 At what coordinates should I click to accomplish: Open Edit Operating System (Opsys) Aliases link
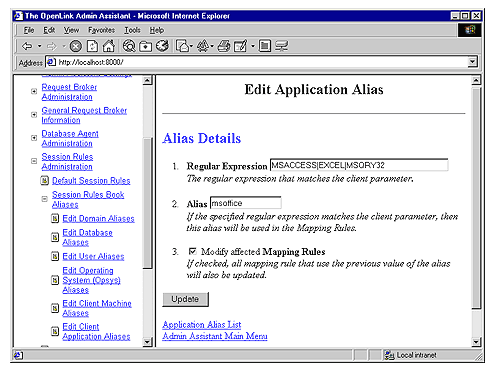click(91, 280)
